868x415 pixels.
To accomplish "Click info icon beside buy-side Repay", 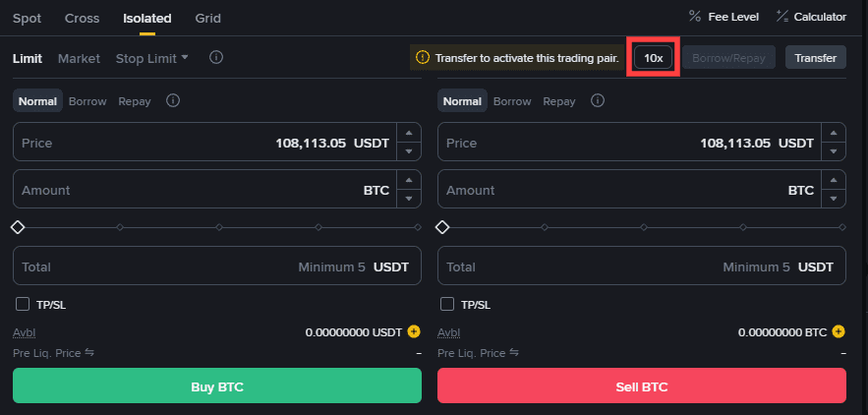I will click(173, 101).
